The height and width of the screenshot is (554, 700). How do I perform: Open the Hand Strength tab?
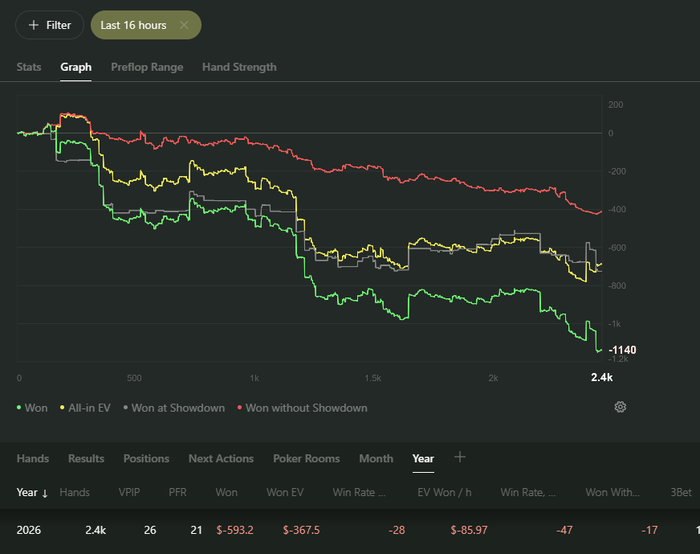[x=239, y=67]
